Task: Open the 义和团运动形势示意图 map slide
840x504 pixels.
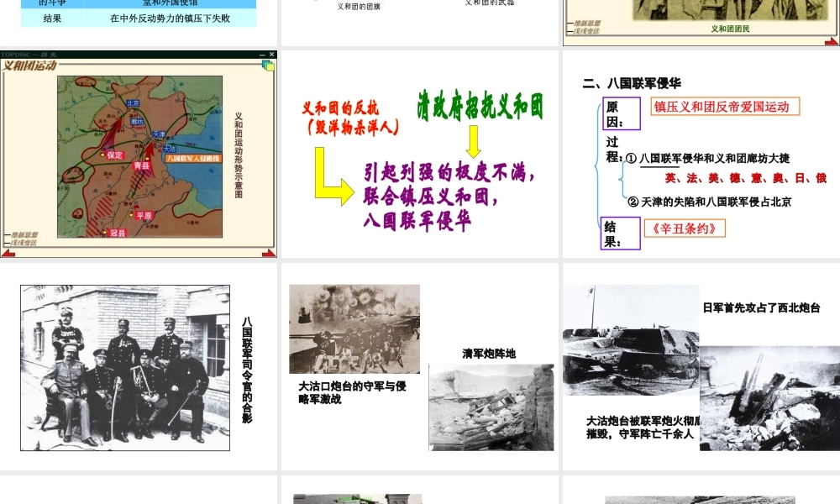Action: click(x=139, y=155)
